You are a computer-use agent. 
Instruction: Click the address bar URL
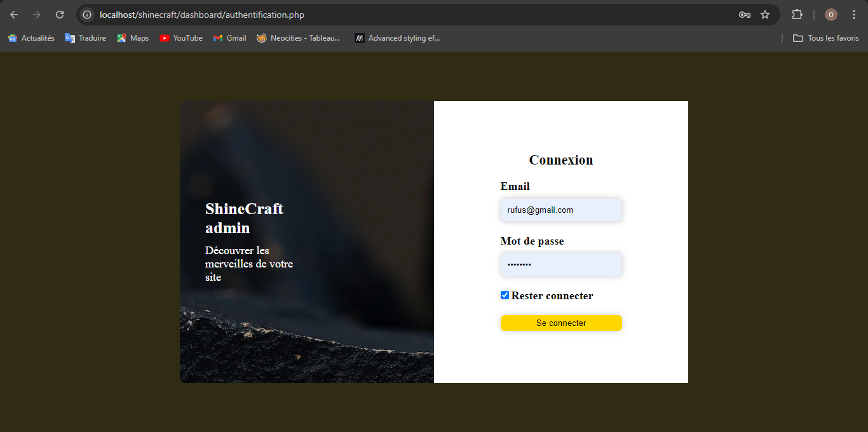click(202, 15)
